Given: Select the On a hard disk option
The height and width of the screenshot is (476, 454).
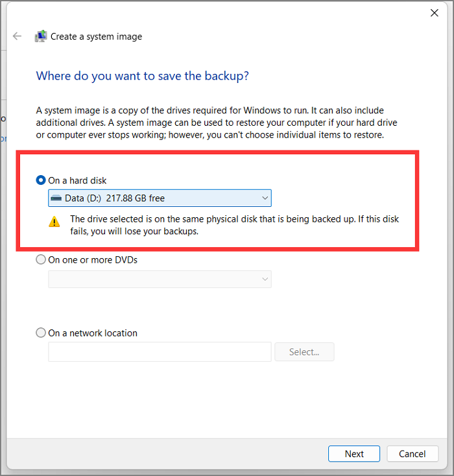Looking at the screenshot, I should point(42,180).
